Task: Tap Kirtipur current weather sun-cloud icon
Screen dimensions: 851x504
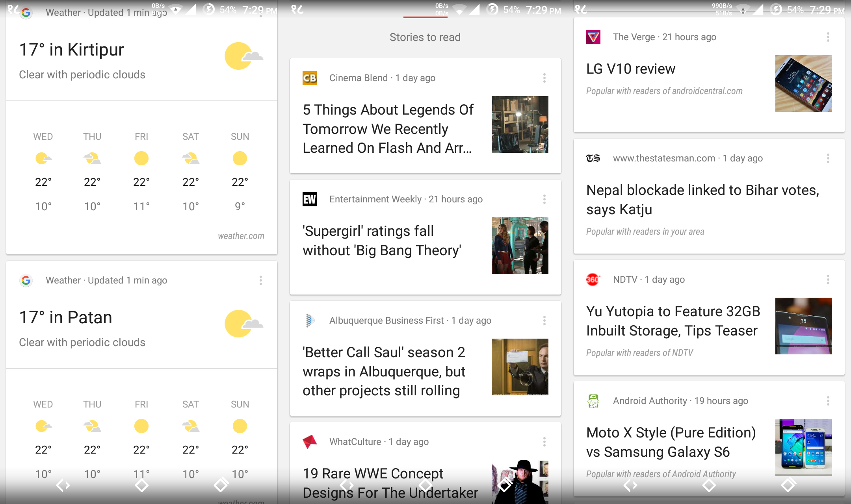Action: (x=243, y=56)
